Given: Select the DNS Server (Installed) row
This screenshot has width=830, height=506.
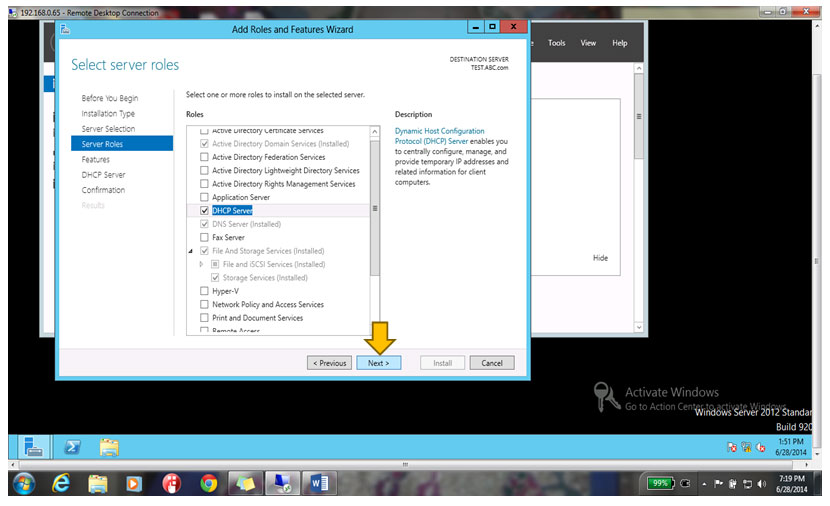Looking at the screenshot, I should (279, 224).
